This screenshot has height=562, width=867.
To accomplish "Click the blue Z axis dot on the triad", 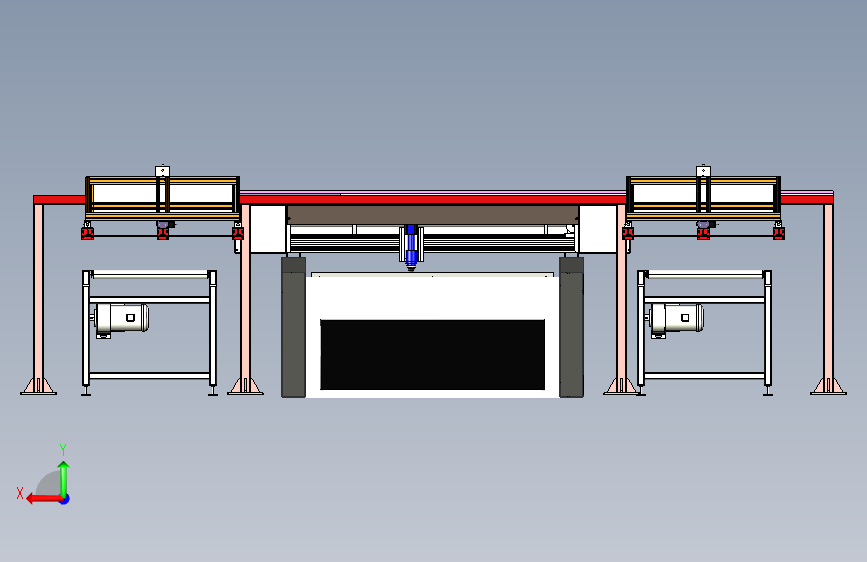I will [x=65, y=499].
